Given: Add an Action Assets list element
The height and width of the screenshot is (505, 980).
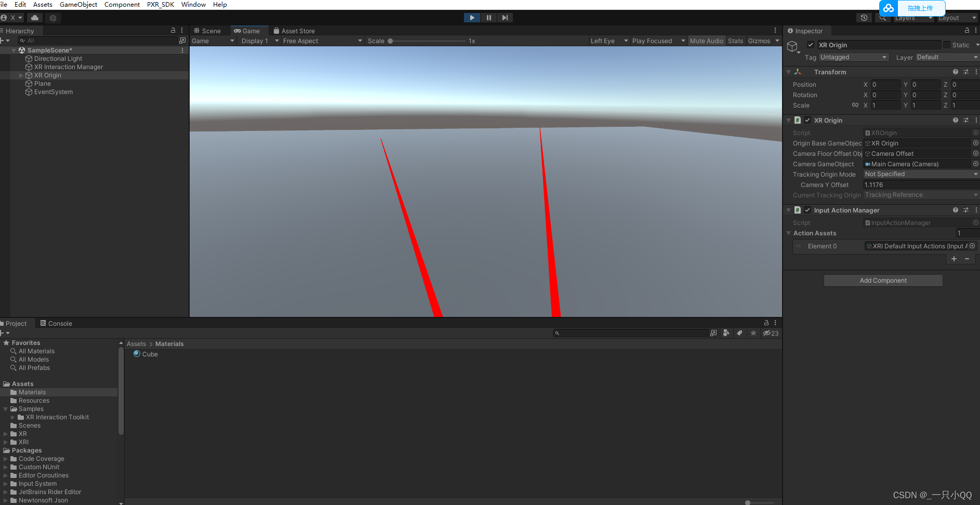Looking at the screenshot, I should coord(954,259).
